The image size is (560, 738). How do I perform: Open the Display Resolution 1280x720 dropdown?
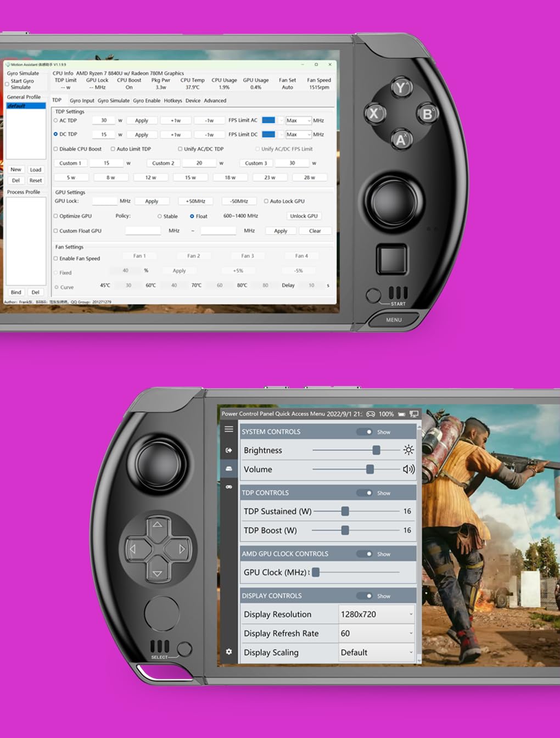(377, 614)
